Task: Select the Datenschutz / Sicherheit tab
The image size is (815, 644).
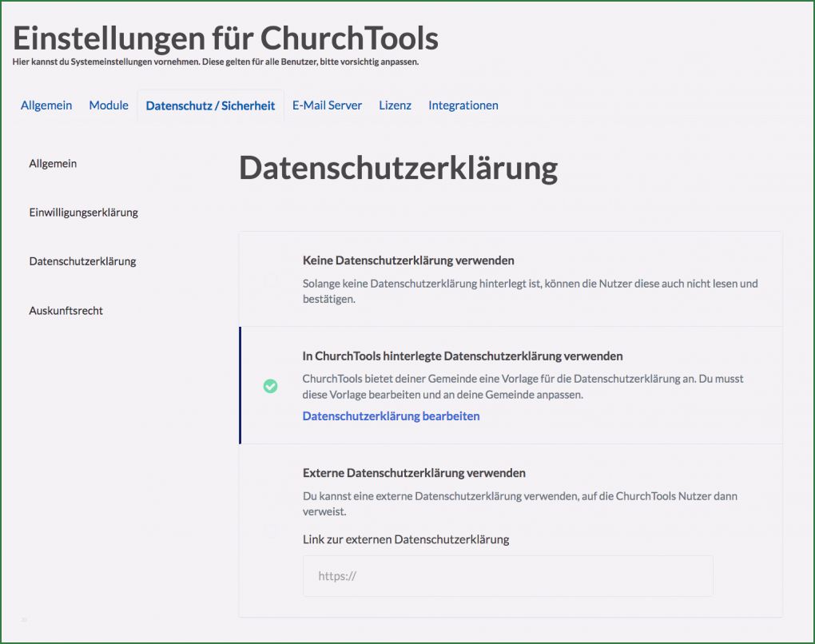Action: pos(210,105)
